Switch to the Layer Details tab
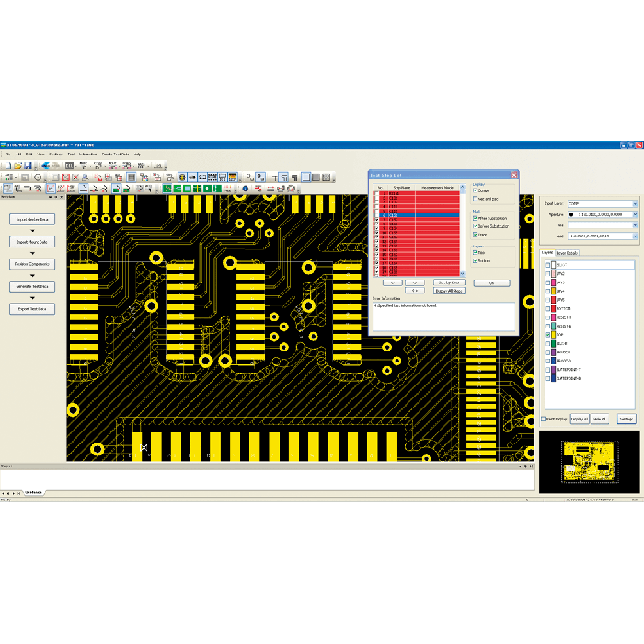 click(x=567, y=252)
